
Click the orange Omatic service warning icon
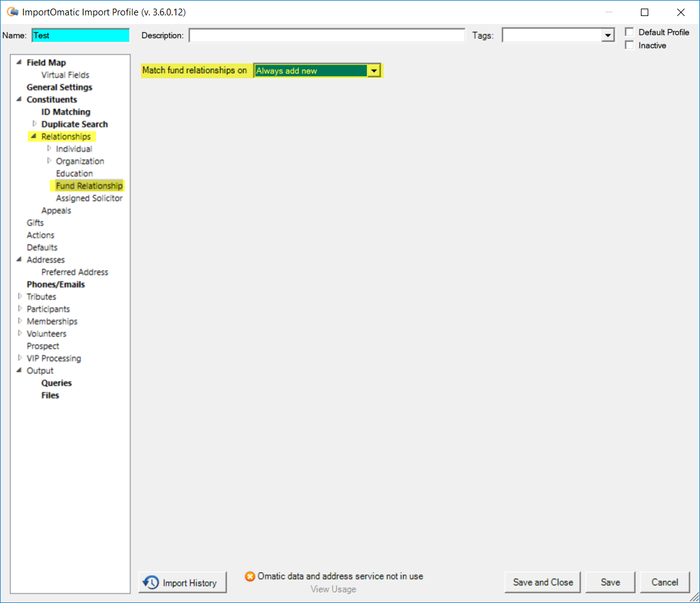click(x=250, y=577)
